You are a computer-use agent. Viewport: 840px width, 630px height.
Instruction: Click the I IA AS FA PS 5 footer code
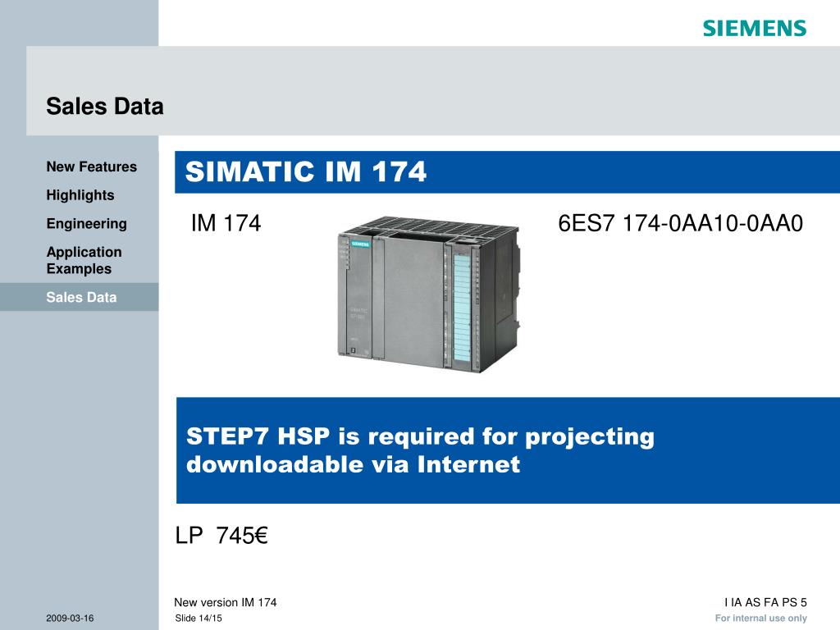[765, 602]
